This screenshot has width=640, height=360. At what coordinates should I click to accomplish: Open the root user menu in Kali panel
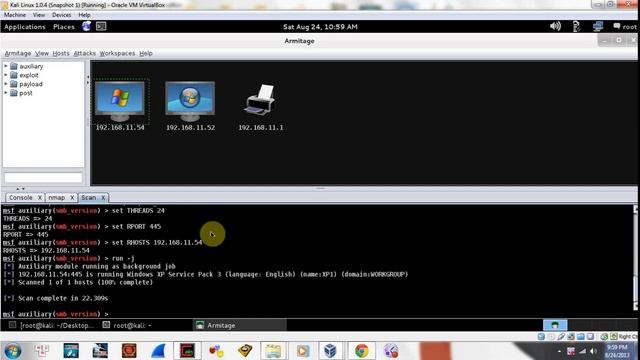click(x=625, y=27)
